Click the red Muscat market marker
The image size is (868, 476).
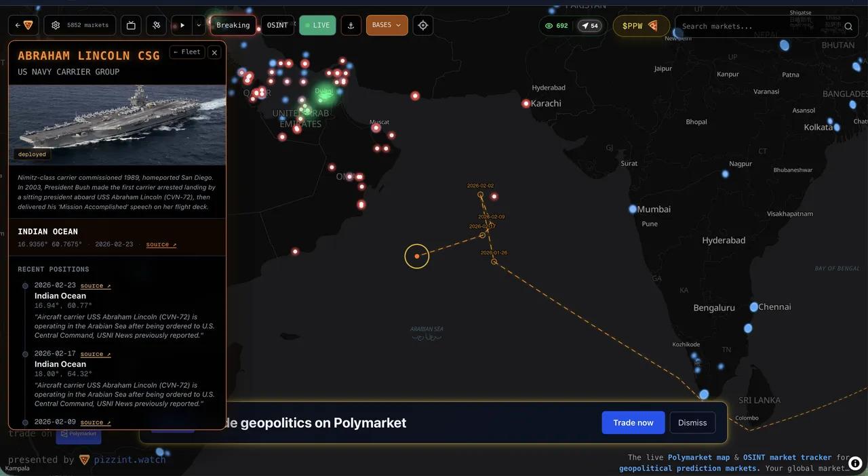[x=376, y=127]
